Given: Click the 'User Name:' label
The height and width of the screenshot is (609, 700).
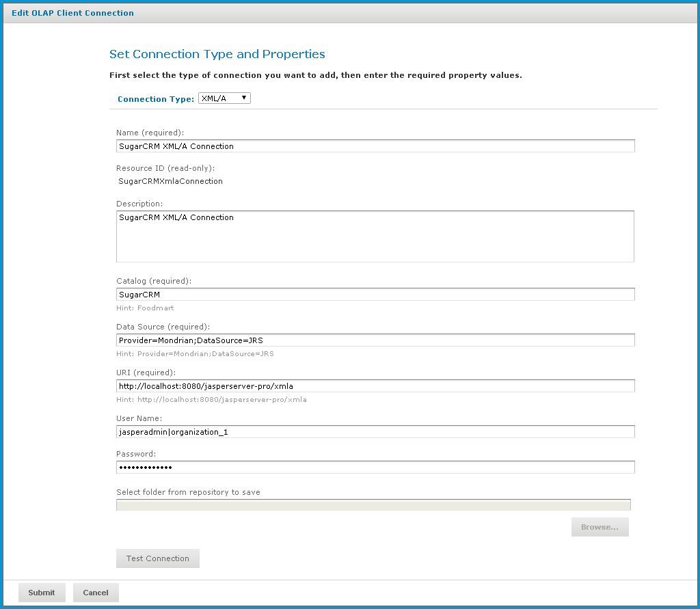Looking at the screenshot, I should [139, 418].
